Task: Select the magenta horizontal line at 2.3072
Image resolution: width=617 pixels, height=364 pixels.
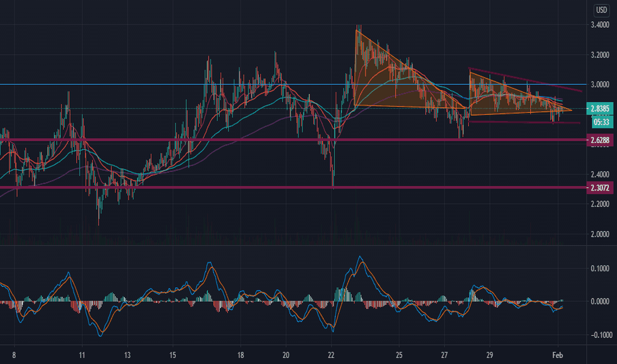Action: (293, 188)
